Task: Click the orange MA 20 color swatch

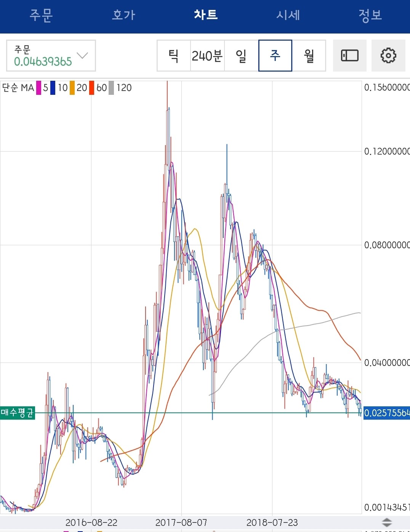Action: coord(72,88)
